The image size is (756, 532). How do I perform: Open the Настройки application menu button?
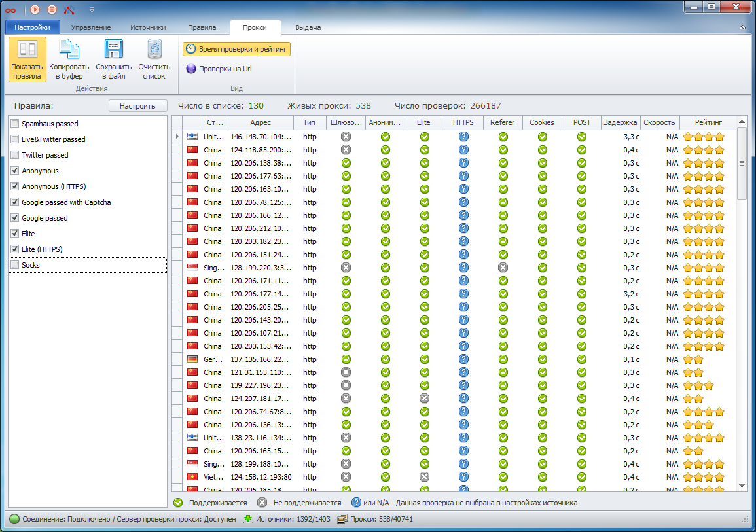32,27
